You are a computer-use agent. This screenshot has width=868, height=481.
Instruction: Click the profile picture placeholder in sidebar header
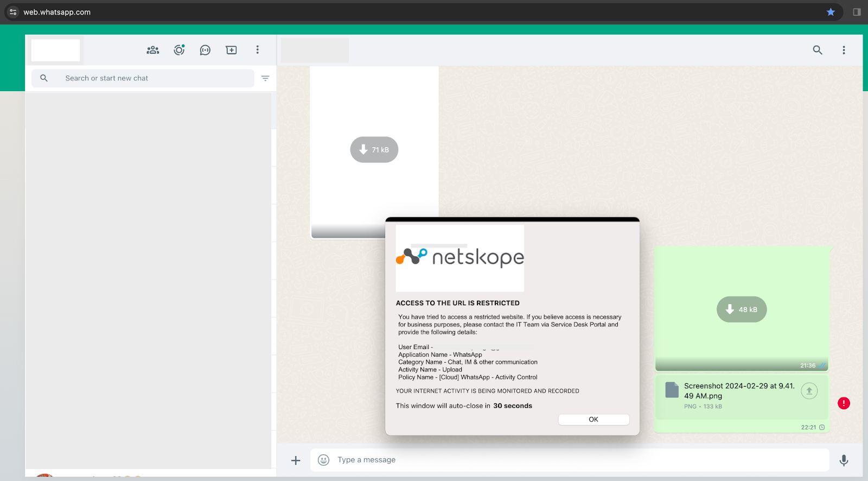[55, 50]
